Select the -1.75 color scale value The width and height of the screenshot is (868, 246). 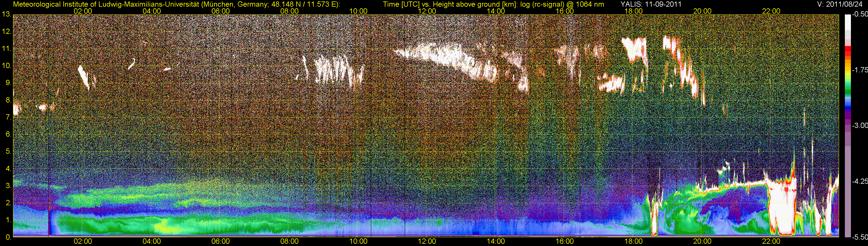[859, 70]
